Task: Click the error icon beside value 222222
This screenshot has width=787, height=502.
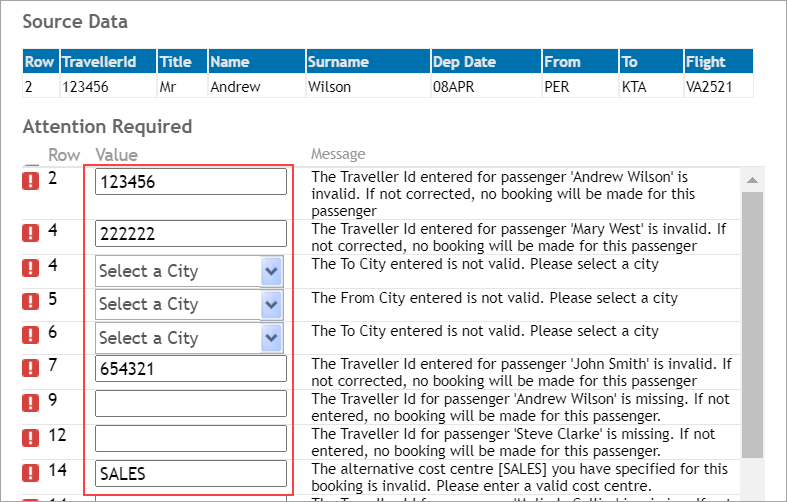Action: [x=32, y=233]
